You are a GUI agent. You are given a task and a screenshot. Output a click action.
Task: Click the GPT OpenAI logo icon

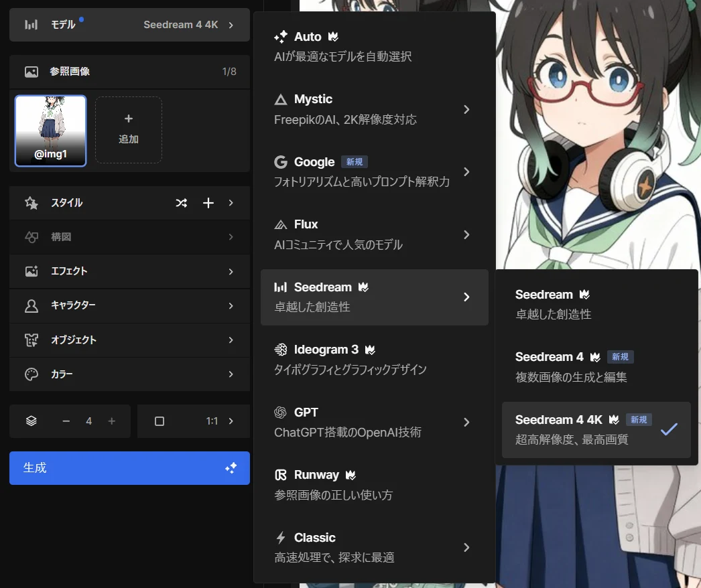(280, 412)
